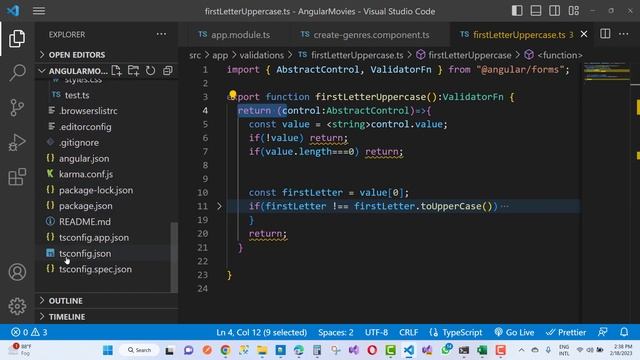Open Source Control view
This screenshot has width=640, height=360.
click(17, 108)
